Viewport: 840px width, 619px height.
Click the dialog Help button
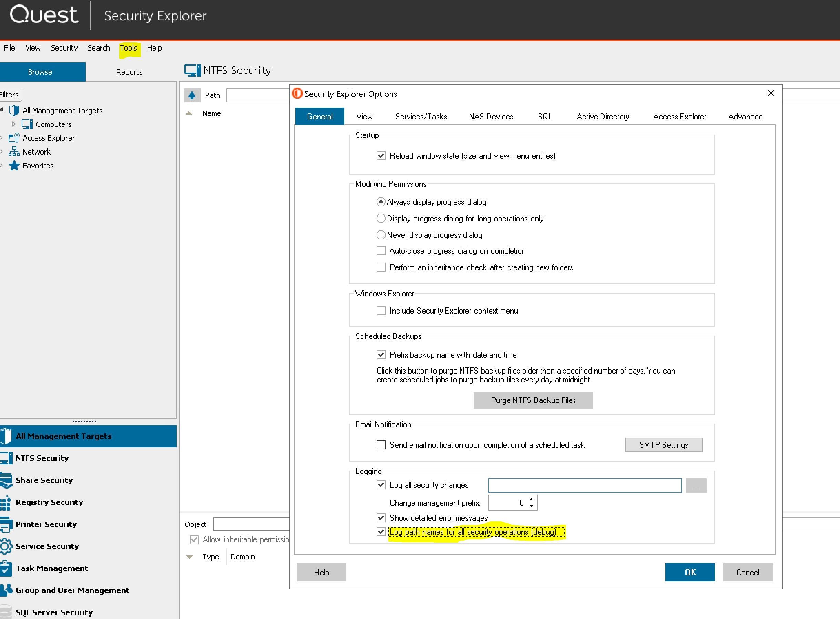(321, 572)
